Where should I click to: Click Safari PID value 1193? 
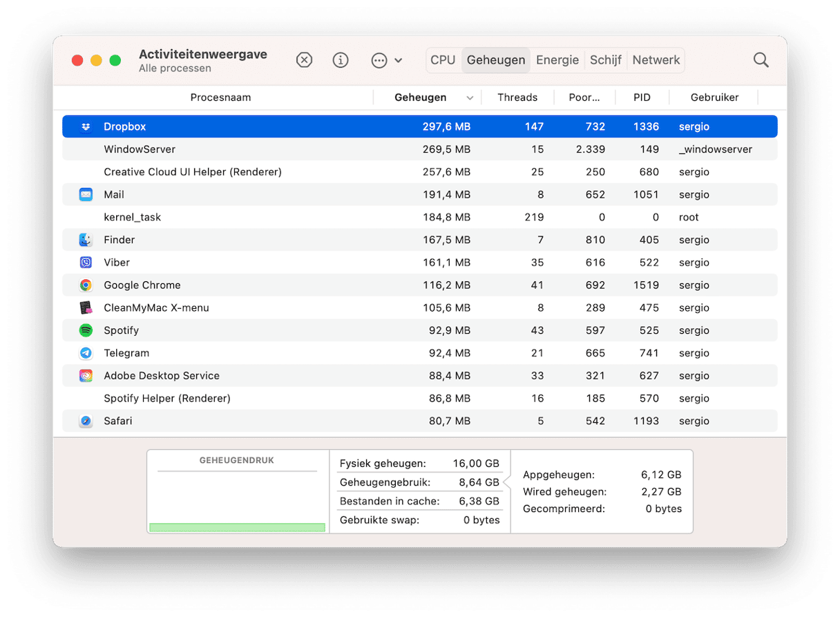tap(647, 421)
